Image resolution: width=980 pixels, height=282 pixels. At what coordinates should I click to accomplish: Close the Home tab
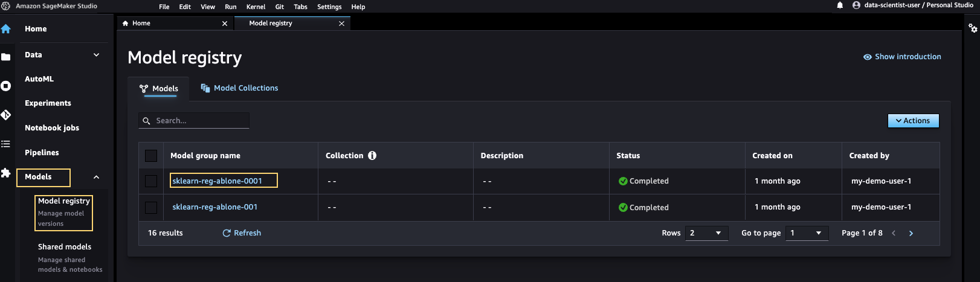225,24
